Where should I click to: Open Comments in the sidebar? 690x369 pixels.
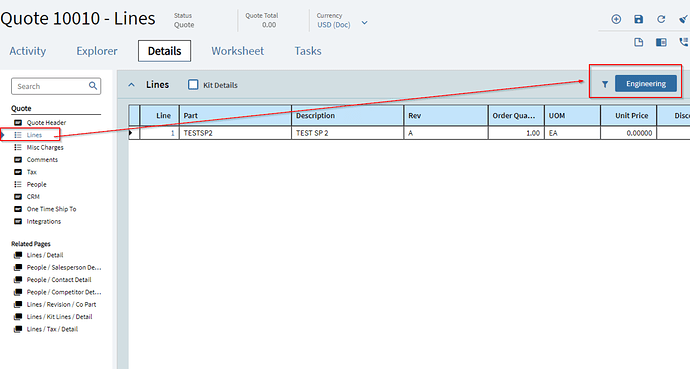point(42,159)
